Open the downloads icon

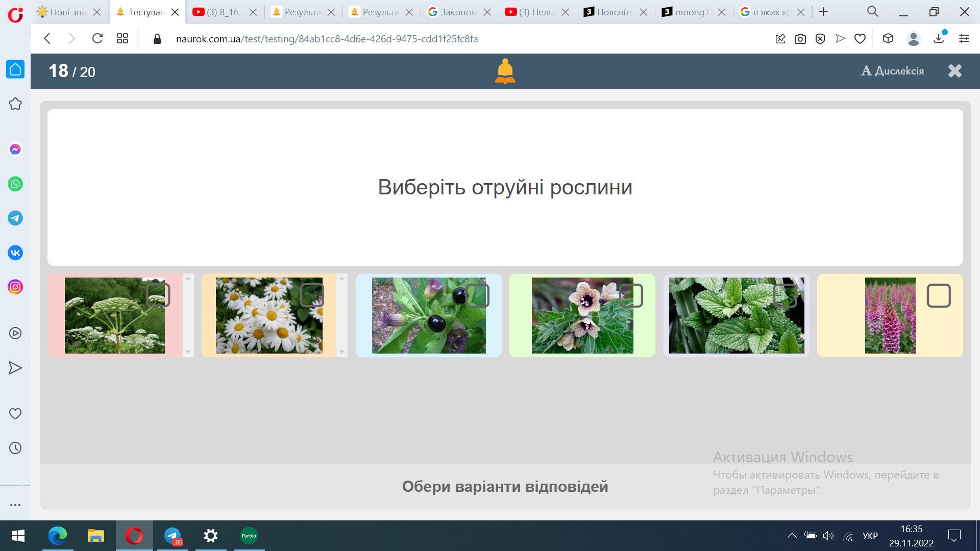pos(939,39)
